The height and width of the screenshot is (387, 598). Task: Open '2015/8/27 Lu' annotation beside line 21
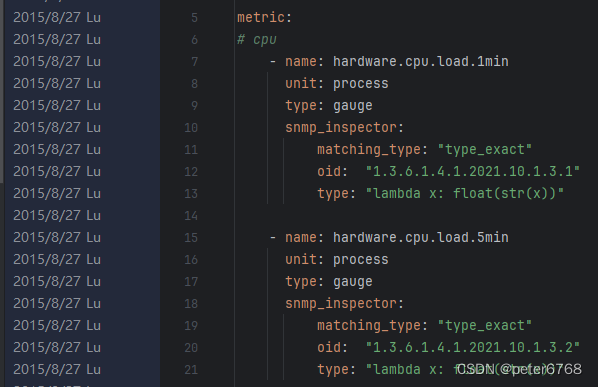[x=57, y=370]
